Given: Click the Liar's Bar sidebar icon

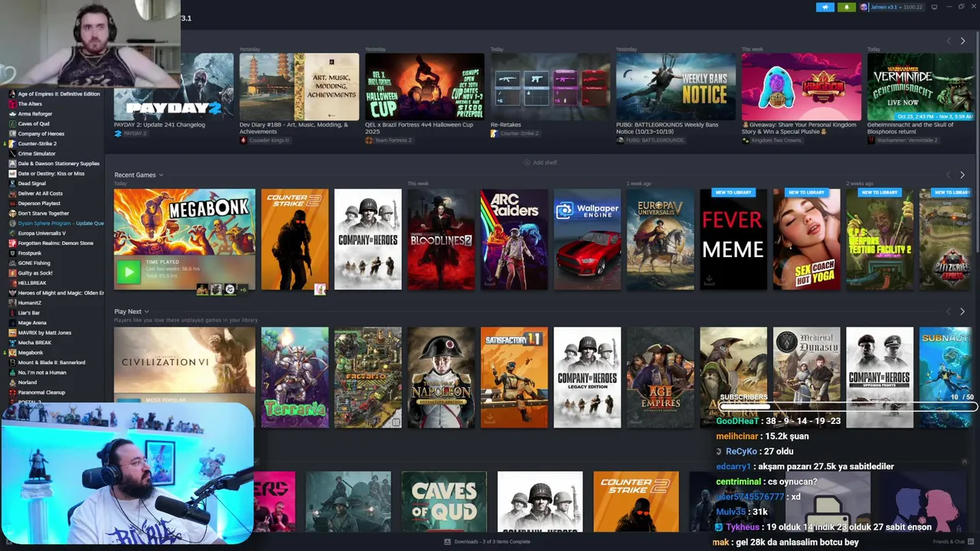Looking at the screenshot, I should point(12,313).
